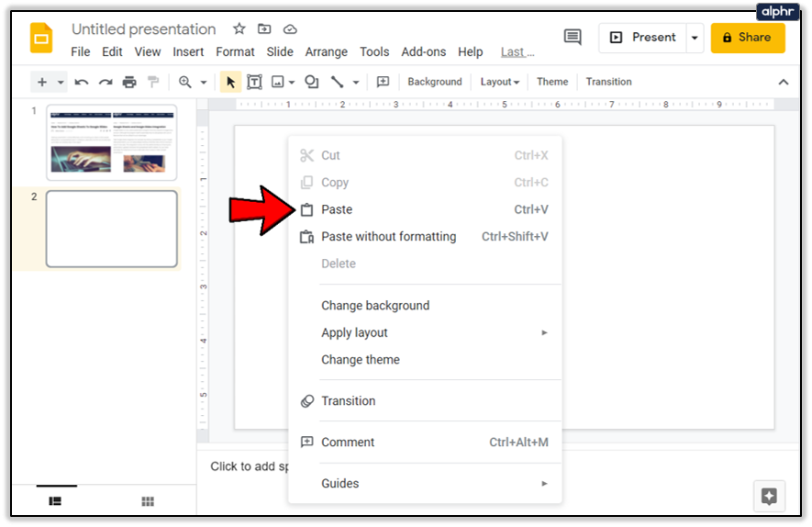Screen dimensions: 812x527
Task: Select the shape tool
Action: click(x=312, y=82)
